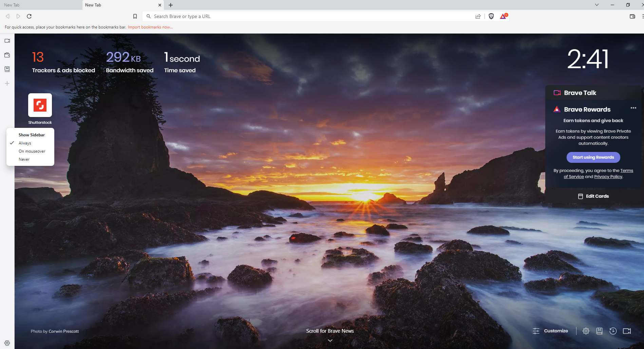Open the Brave Wallet sidebar icon

(x=7, y=55)
